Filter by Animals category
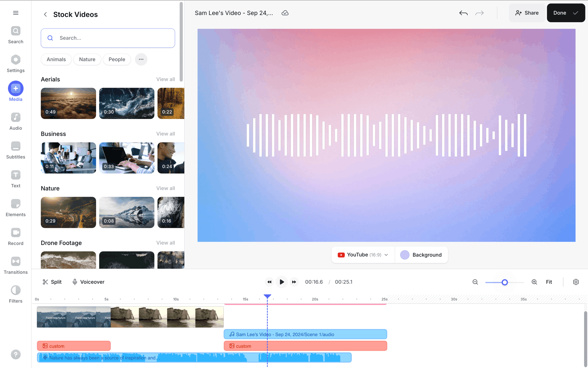Screen dimensions: 588x368 point(56,59)
